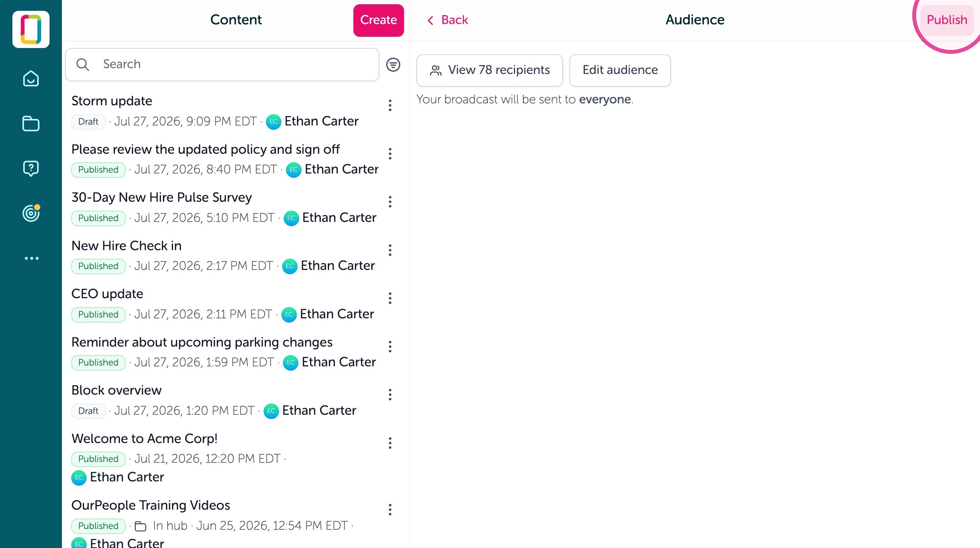This screenshot has width=980, height=548.
Task: Click the OurPeople app logo
Action: click(x=31, y=29)
